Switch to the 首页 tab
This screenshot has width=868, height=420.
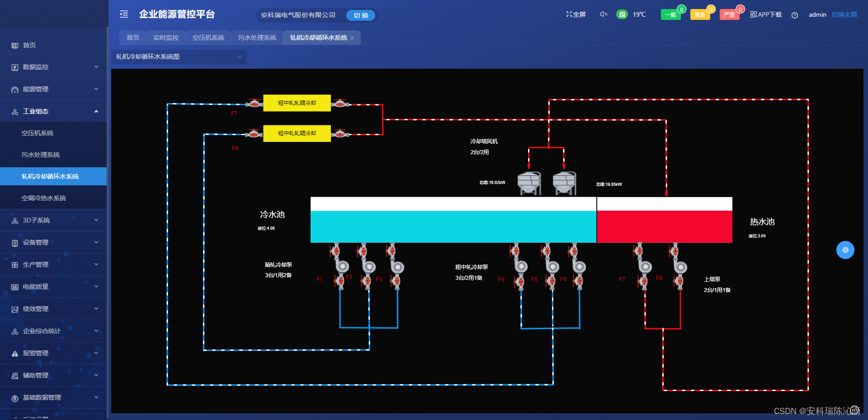coord(133,38)
